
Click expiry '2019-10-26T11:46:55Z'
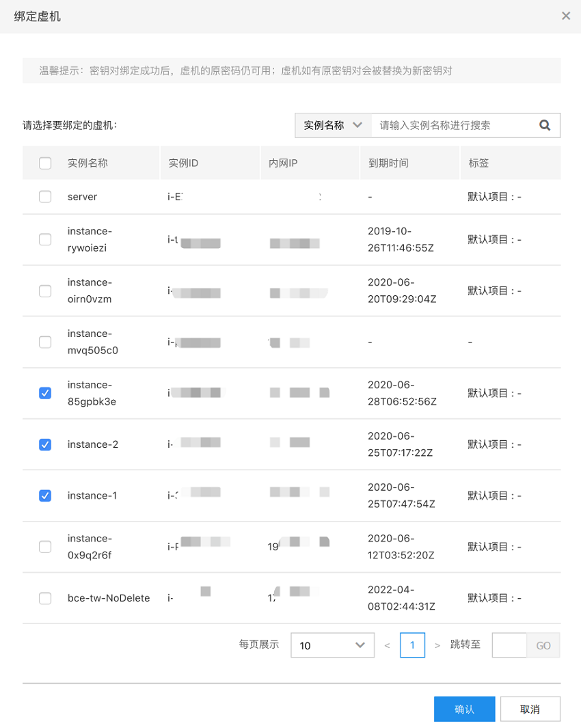[x=401, y=239]
